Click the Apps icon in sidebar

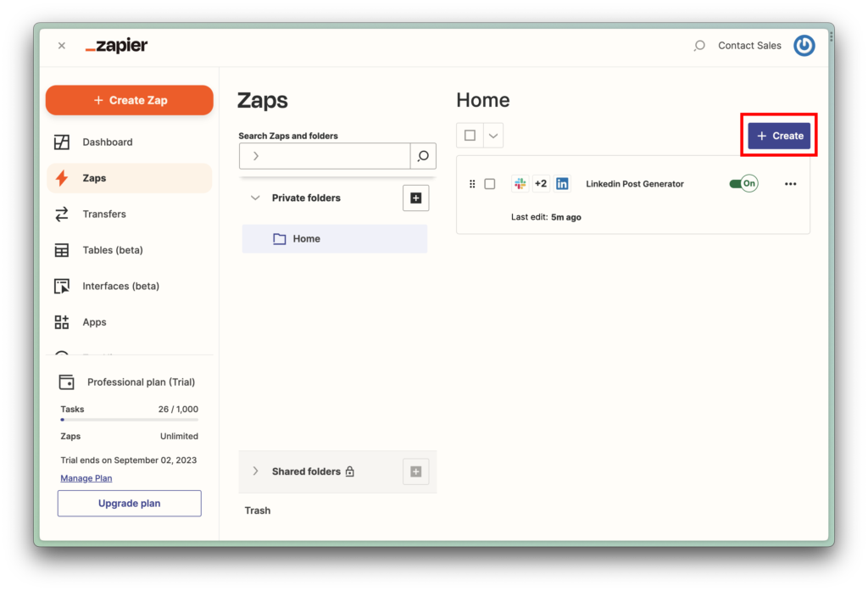[x=61, y=322]
